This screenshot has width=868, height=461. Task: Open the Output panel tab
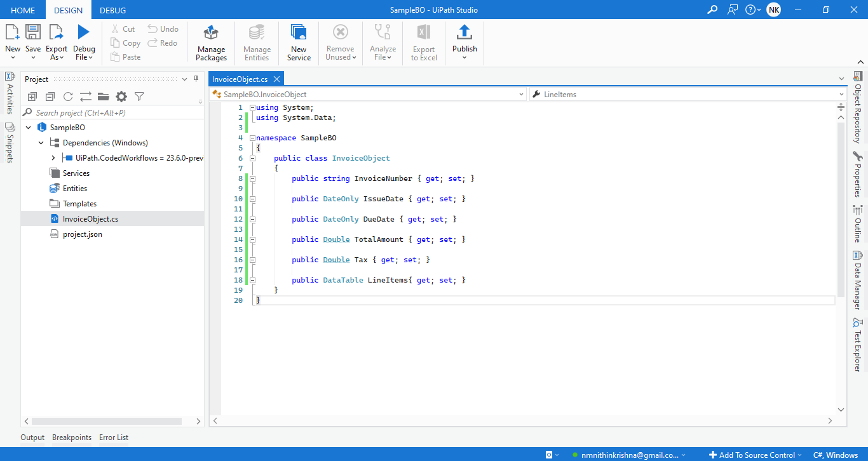click(x=32, y=438)
